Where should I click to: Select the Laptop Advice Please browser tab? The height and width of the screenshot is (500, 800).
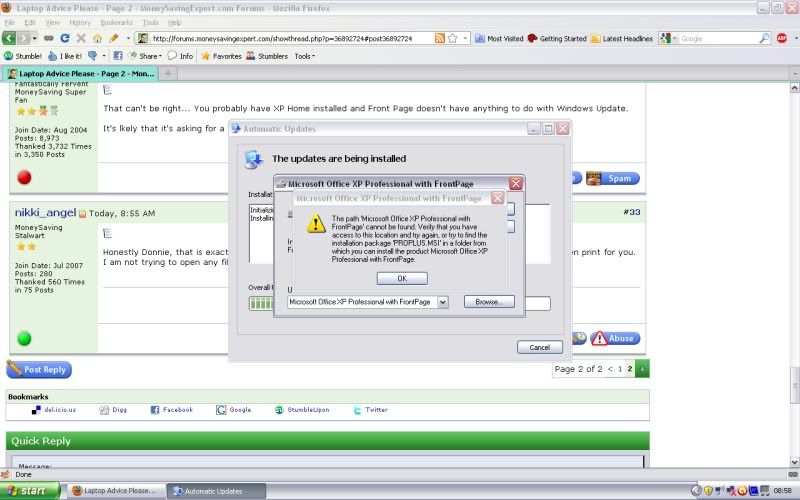[81, 73]
